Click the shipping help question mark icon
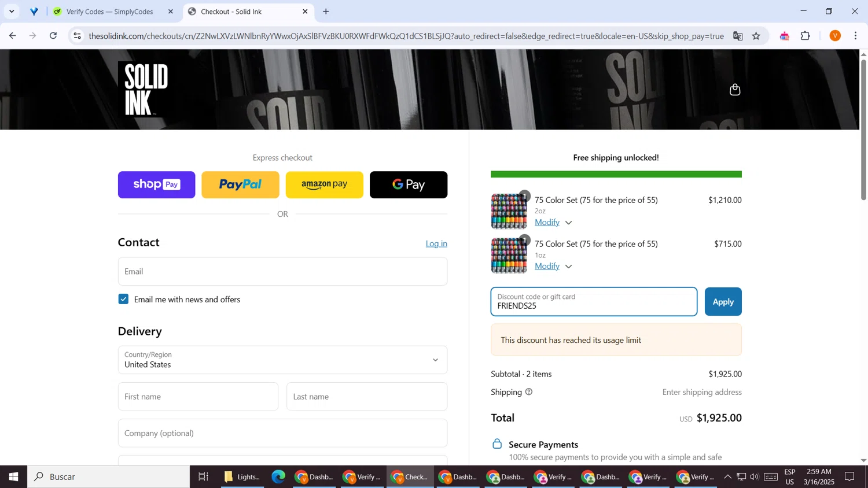Viewport: 868px width, 488px height. pos(529,392)
